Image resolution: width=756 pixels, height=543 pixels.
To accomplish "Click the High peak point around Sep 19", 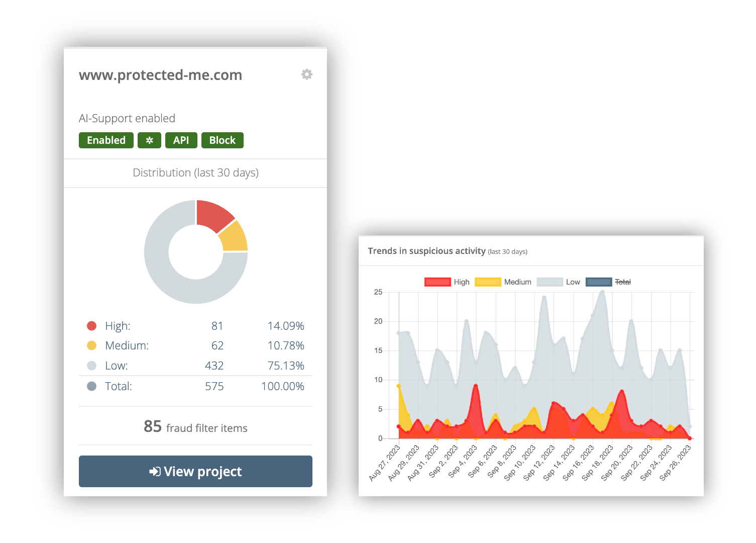I will pos(622,391).
